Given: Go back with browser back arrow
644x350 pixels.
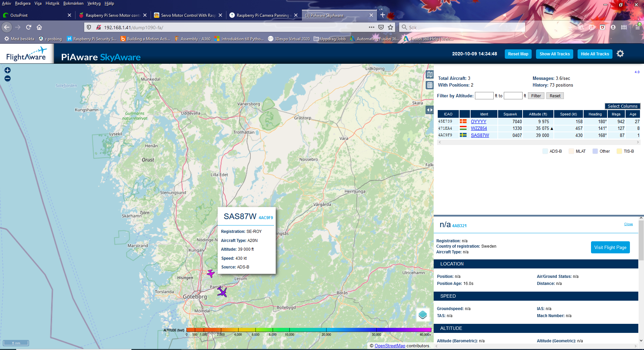Looking at the screenshot, I should click(x=7, y=27).
